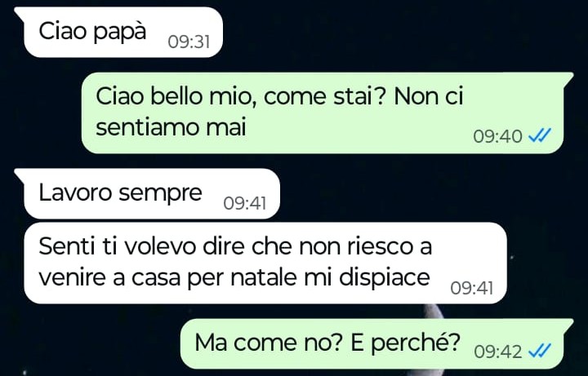
Task: Click the words "sentiamo mai" in green bubble
Action: click(171, 127)
